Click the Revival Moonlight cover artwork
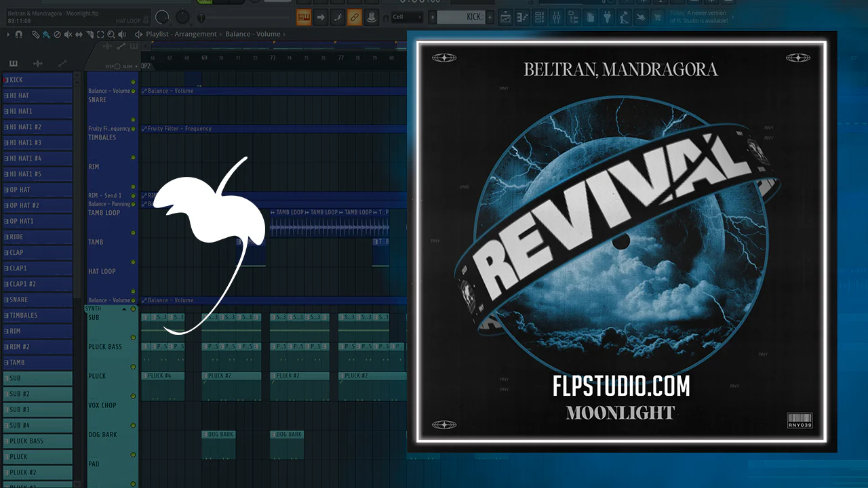The image size is (868, 488). pyautogui.click(x=621, y=242)
